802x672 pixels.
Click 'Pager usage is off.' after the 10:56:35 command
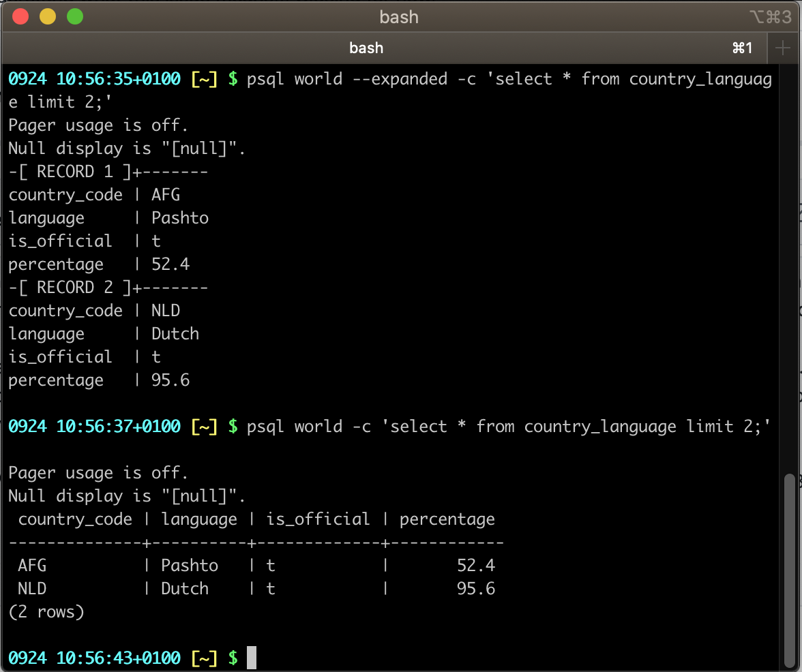point(98,125)
